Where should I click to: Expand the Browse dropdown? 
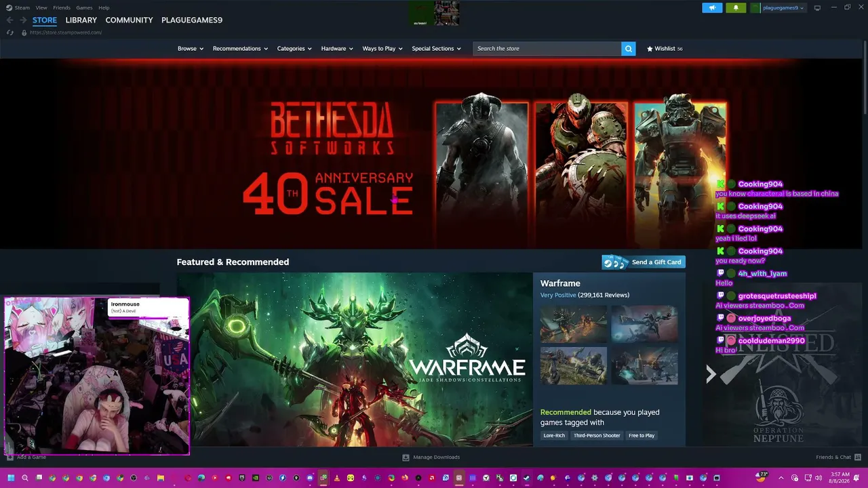click(x=191, y=49)
